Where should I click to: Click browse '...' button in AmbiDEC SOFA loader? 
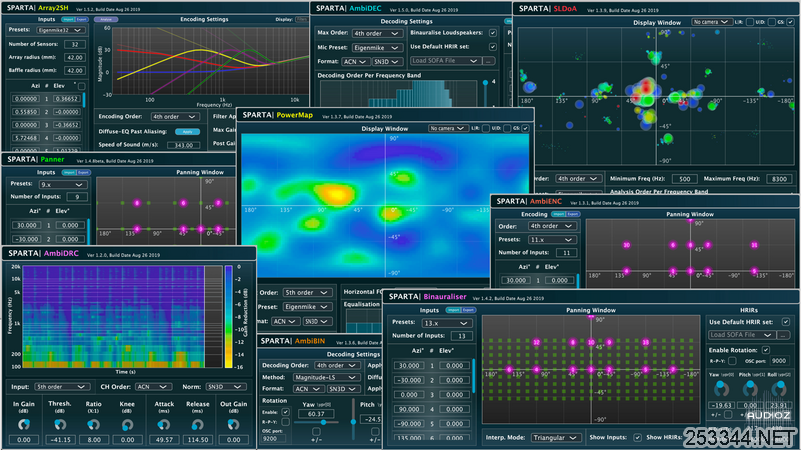coord(489,61)
